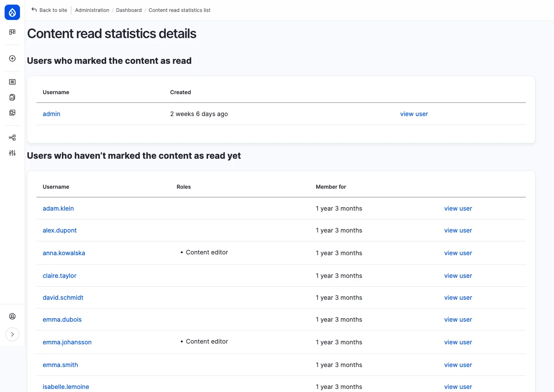This screenshot has height=392, width=554.
Task: Open Content read statistics list breadcrumb
Action: (180, 10)
